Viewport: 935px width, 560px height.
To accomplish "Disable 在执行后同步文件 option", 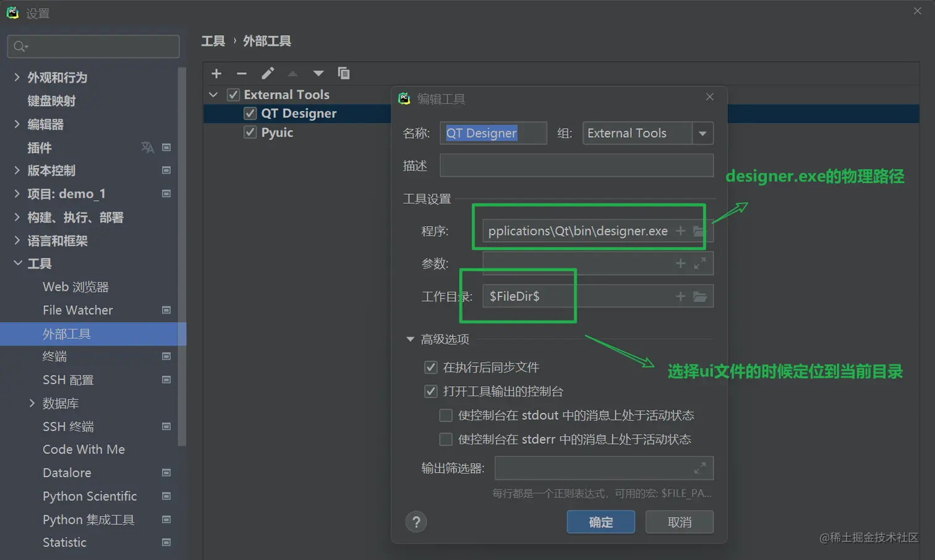I will [x=430, y=367].
